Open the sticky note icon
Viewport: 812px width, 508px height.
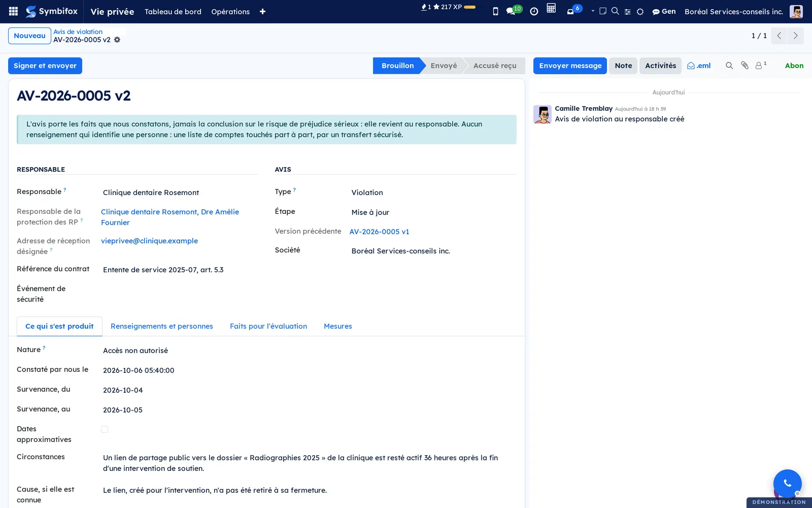pyautogui.click(x=603, y=11)
